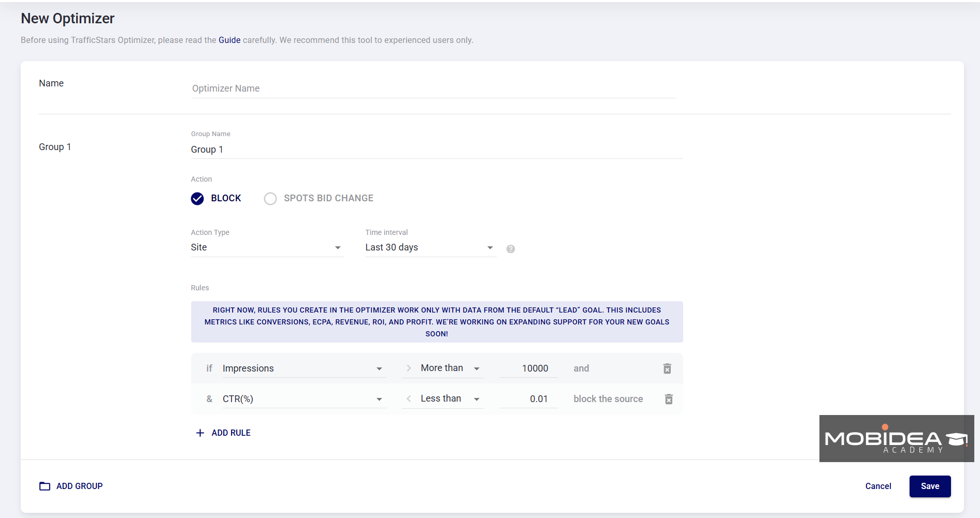Click the plus icon beside ADD RULE
Screen dimensions: 980x518
click(x=200, y=433)
